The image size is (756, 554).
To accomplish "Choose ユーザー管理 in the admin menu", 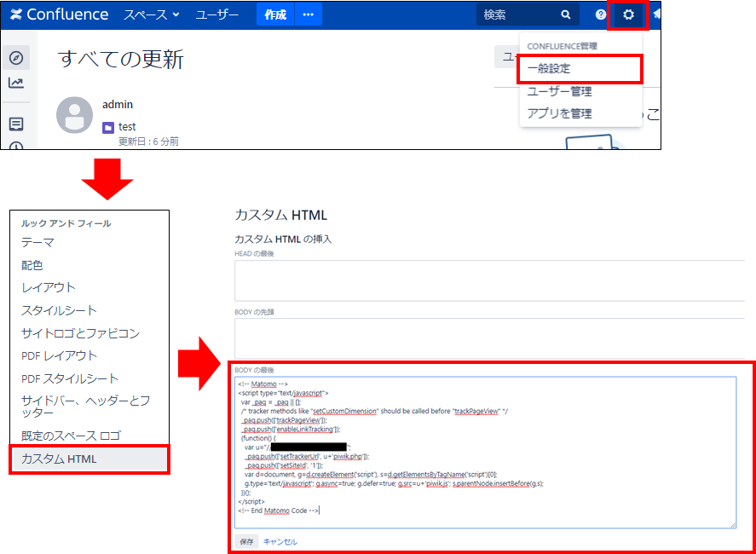I will (558, 91).
